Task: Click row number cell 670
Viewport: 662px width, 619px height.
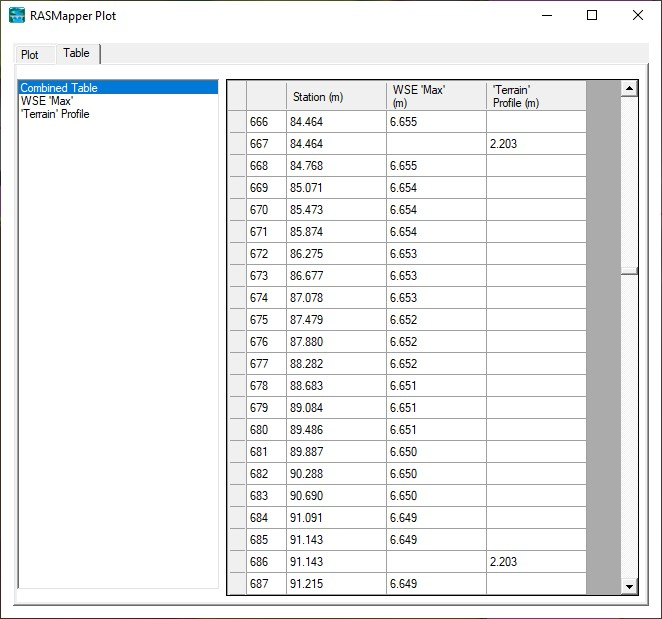Action: click(266, 209)
